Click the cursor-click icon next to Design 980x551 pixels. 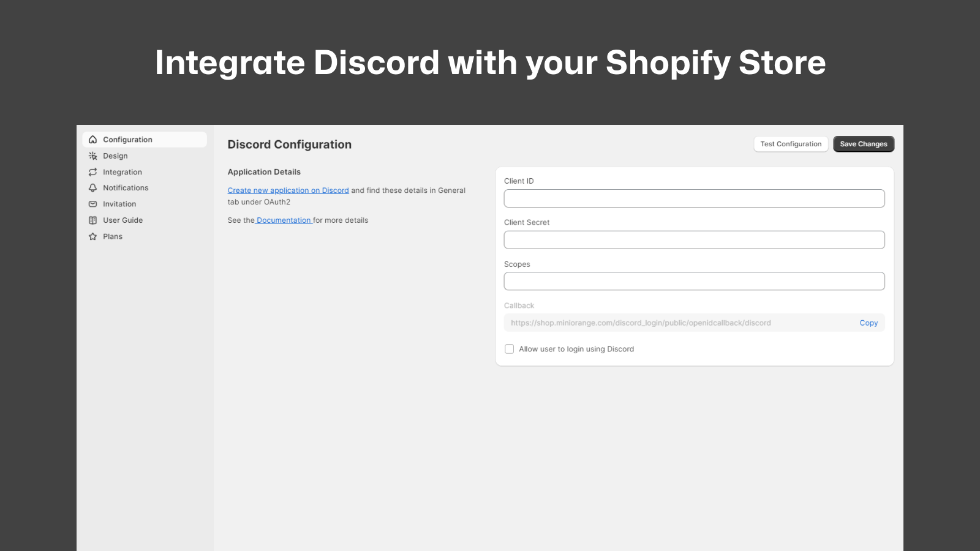click(x=92, y=156)
